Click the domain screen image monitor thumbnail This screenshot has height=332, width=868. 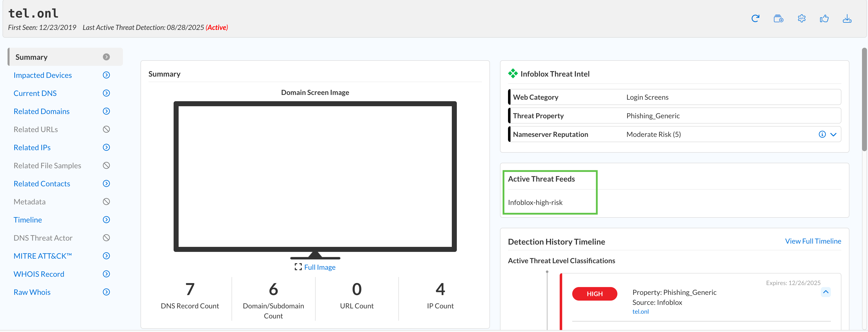pyautogui.click(x=315, y=177)
